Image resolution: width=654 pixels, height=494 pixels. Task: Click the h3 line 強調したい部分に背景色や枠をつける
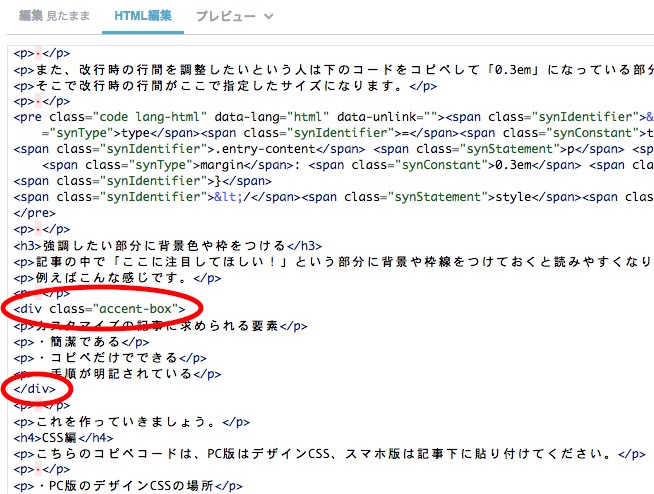coord(168,245)
